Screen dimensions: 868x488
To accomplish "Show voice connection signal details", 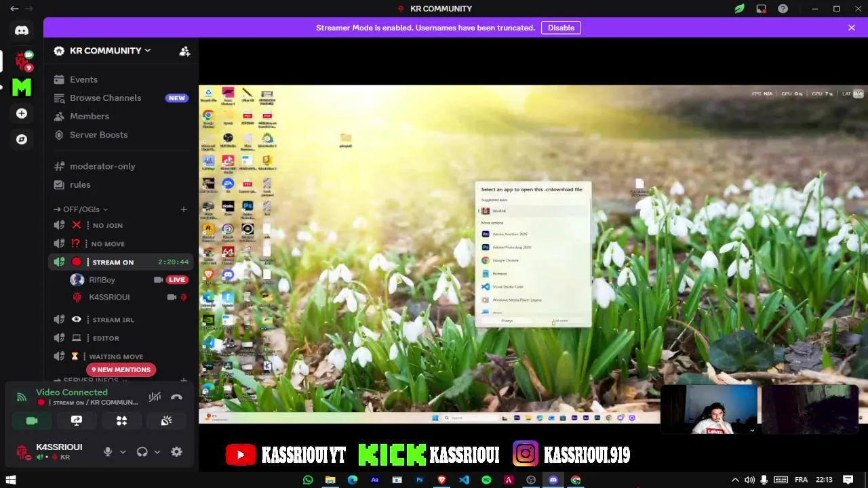I will 22,397.
